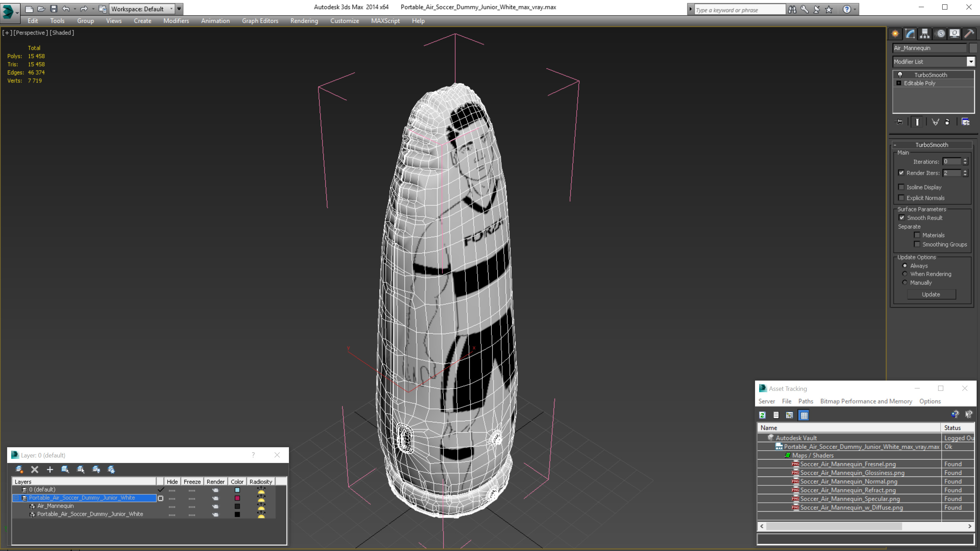Open the Rendering menu

pyautogui.click(x=304, y=21)
